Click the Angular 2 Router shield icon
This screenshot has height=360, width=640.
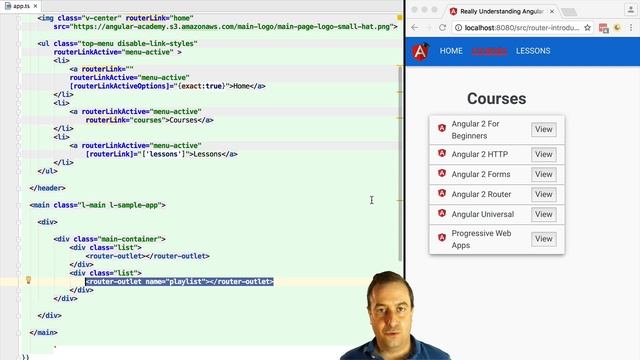pyautogui.click(x=442, y=193)
